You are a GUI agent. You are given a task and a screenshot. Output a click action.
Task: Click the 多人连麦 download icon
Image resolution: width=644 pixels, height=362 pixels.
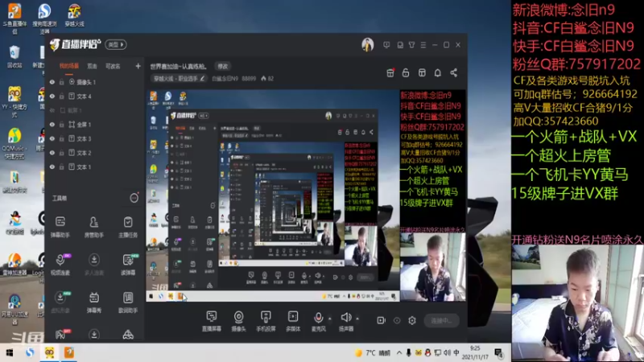click(x=94, y=259)
